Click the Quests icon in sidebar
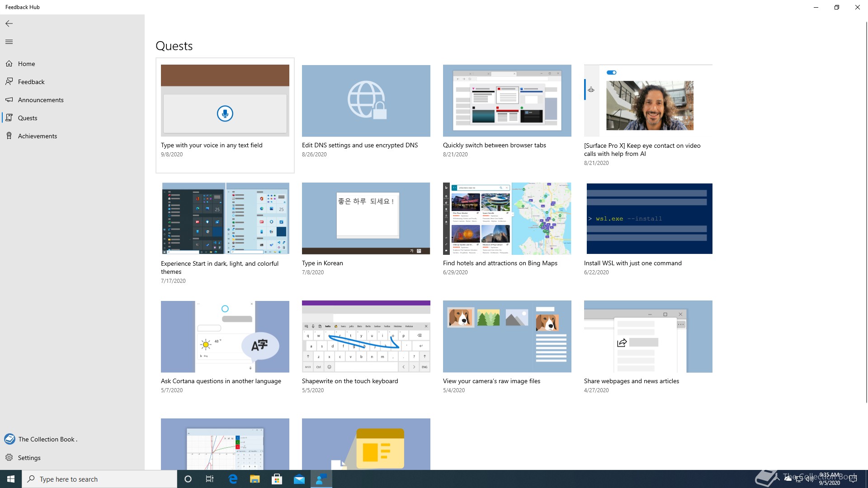The height and width of the screenshot is (488, 868). [9, 118]
